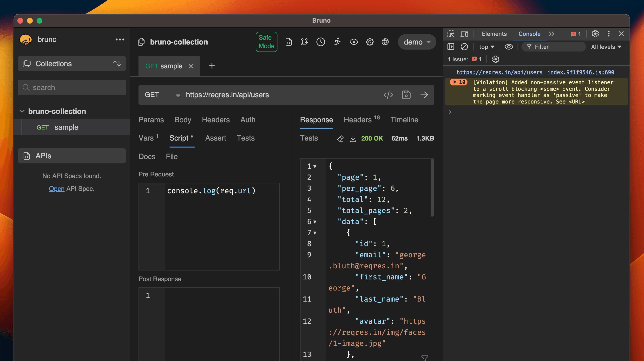Viewport: 644px width, 361px height.
Task: Collapse the bruno-collection tree chevron
Action: tap(22, 111)
